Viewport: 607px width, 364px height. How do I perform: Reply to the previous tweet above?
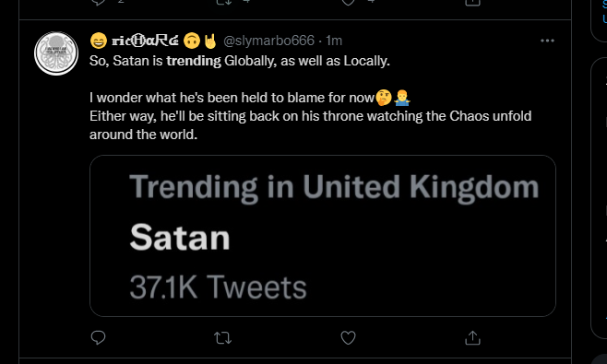point(98,3)
